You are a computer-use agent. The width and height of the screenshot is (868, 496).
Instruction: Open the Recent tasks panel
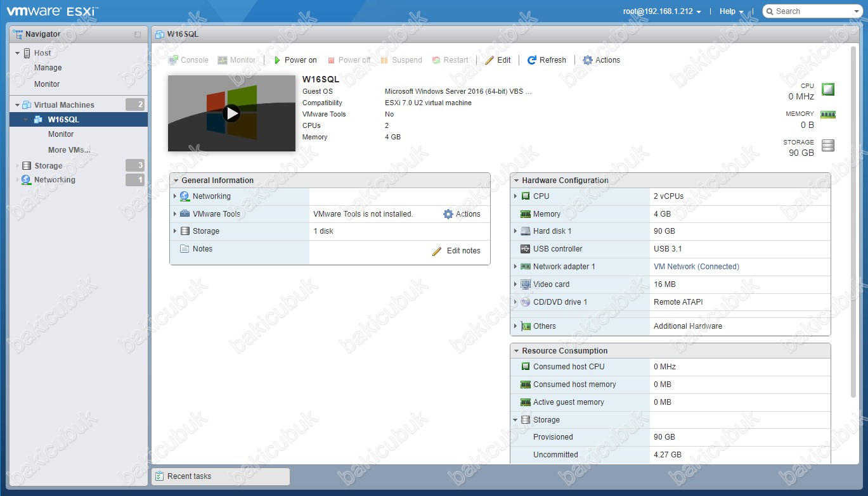pos(221,476)
